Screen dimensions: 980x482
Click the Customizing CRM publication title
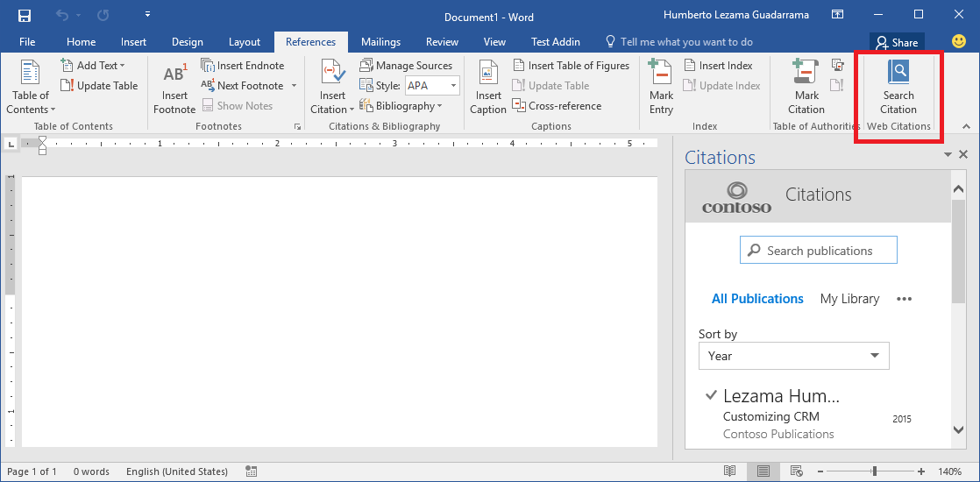(771, 416)
